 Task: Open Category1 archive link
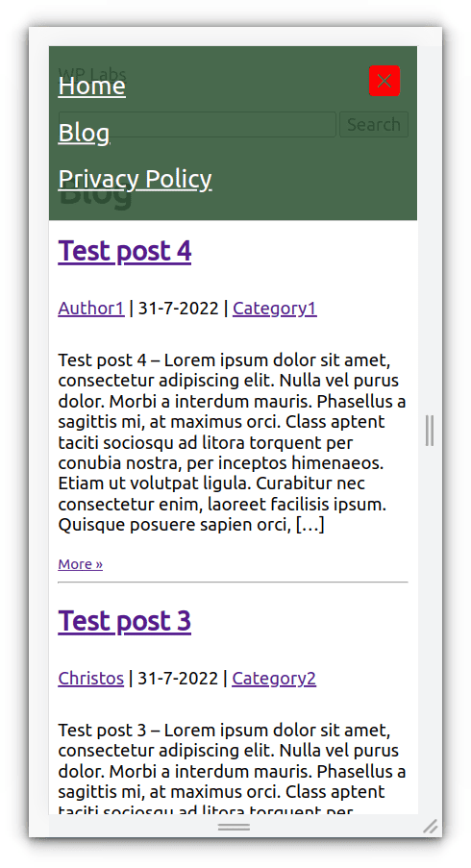[275, 308]
